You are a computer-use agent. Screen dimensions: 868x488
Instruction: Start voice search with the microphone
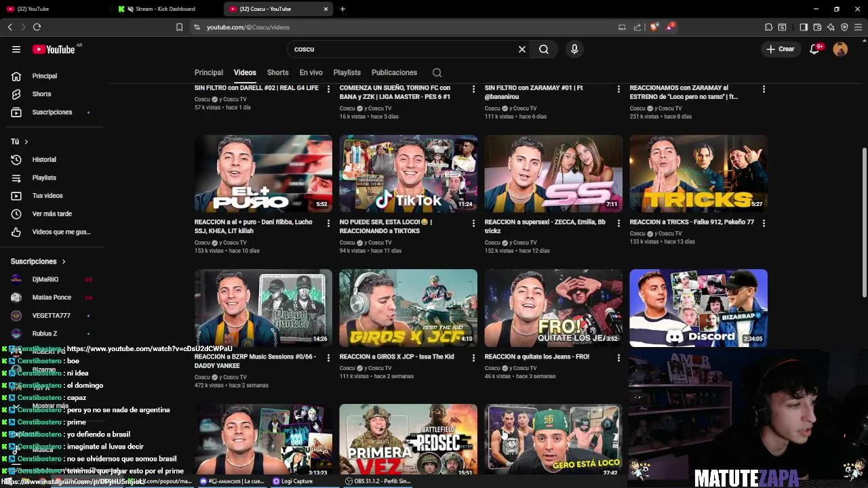click(574, 49)
